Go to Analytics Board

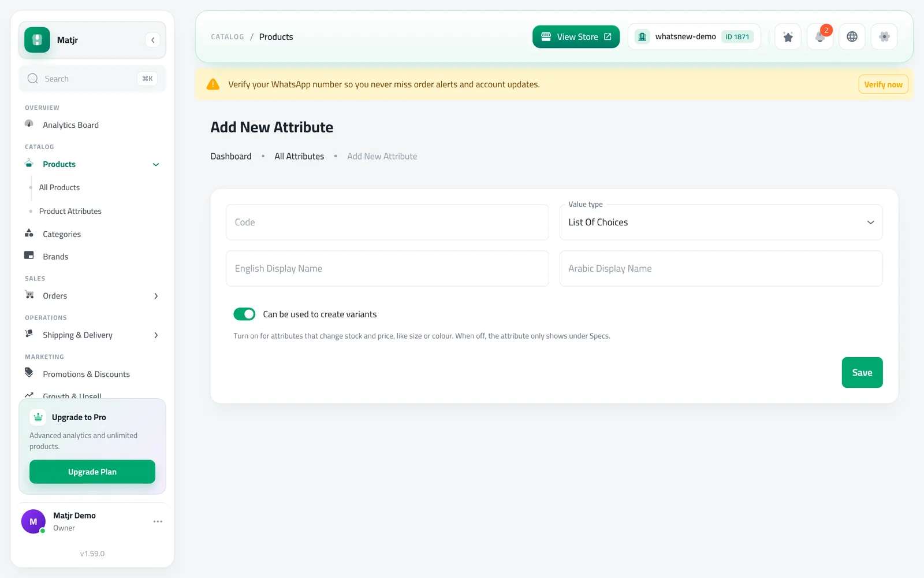[70, 125]
